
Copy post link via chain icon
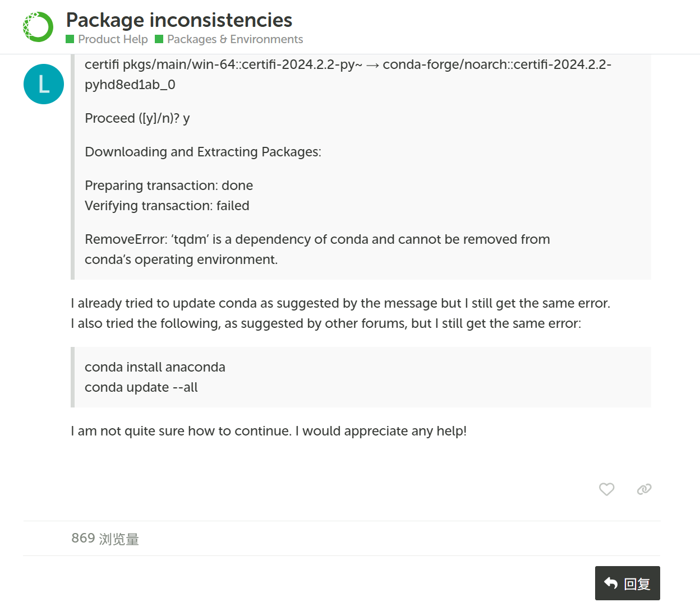644,489
